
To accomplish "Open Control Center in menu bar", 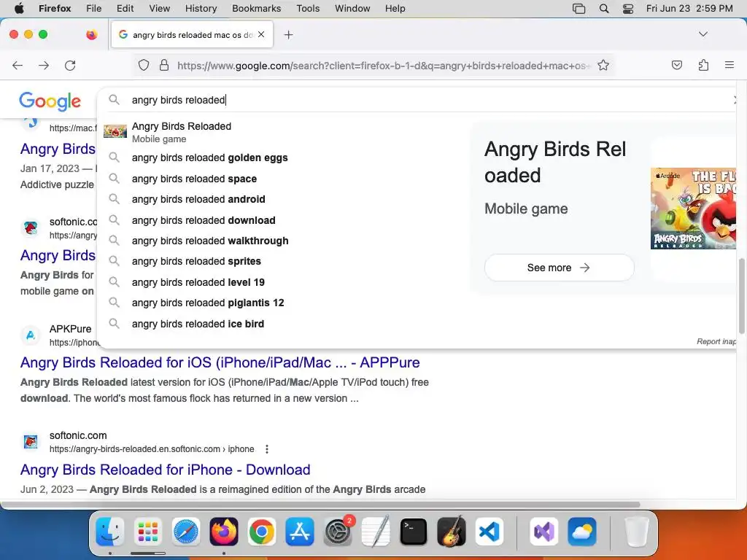I will (x=628, y=8).
